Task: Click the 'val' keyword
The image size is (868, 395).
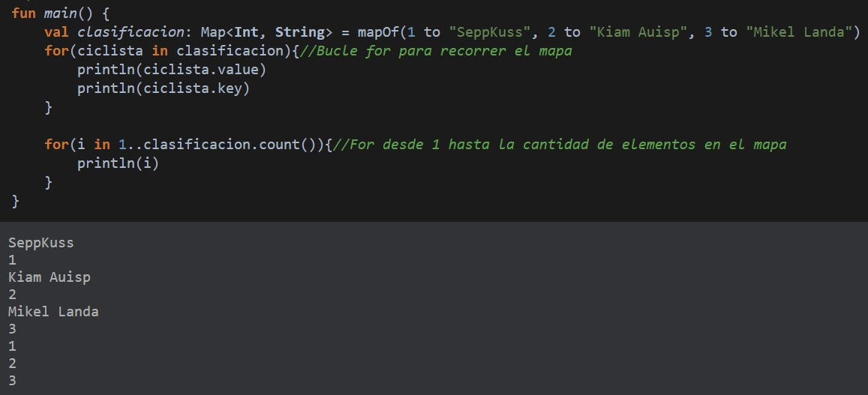Action: 56,32
